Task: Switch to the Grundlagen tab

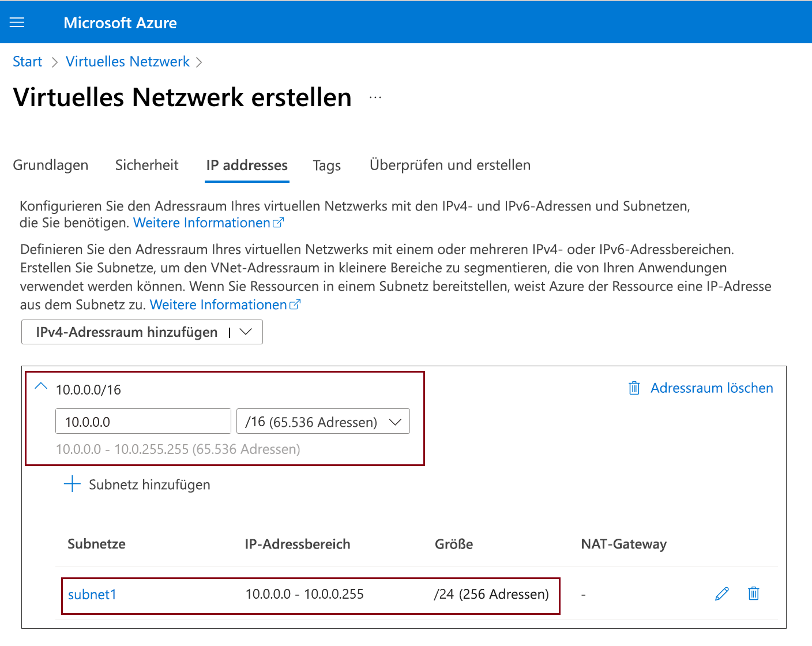Action: click(x=50, y=165)
